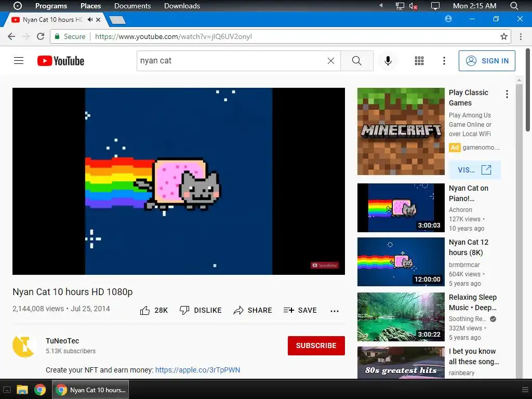Open Chrome three-dot menu
532x399 pixels.
click(x=521, y=36)
